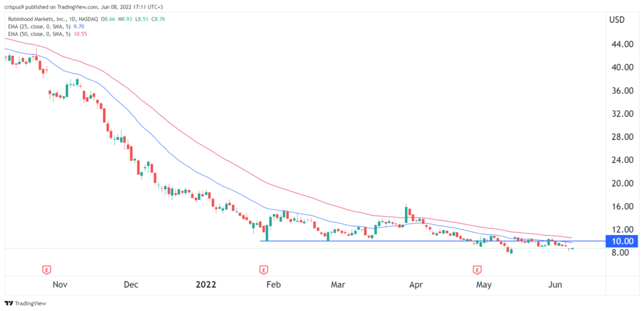644x311 pixels.
Task: Click the May label on time axis
Action: pyautogui.click(x=484, y=285)
